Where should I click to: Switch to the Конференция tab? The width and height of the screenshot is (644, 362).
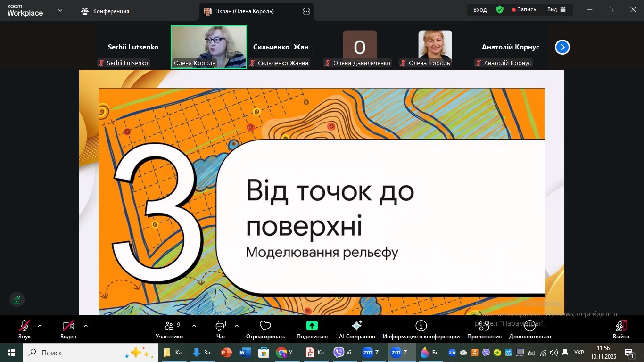[105, 11]
